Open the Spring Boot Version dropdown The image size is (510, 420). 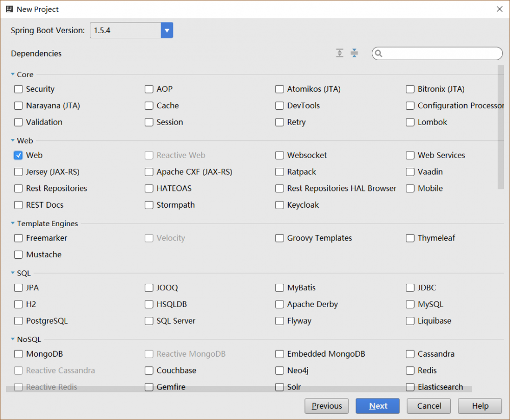(167, 31)
